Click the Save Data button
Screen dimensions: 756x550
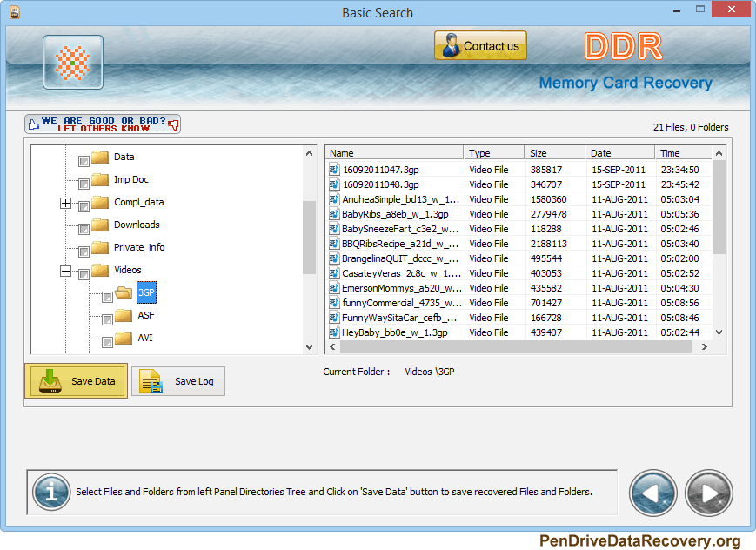click(x=76, y=380)
